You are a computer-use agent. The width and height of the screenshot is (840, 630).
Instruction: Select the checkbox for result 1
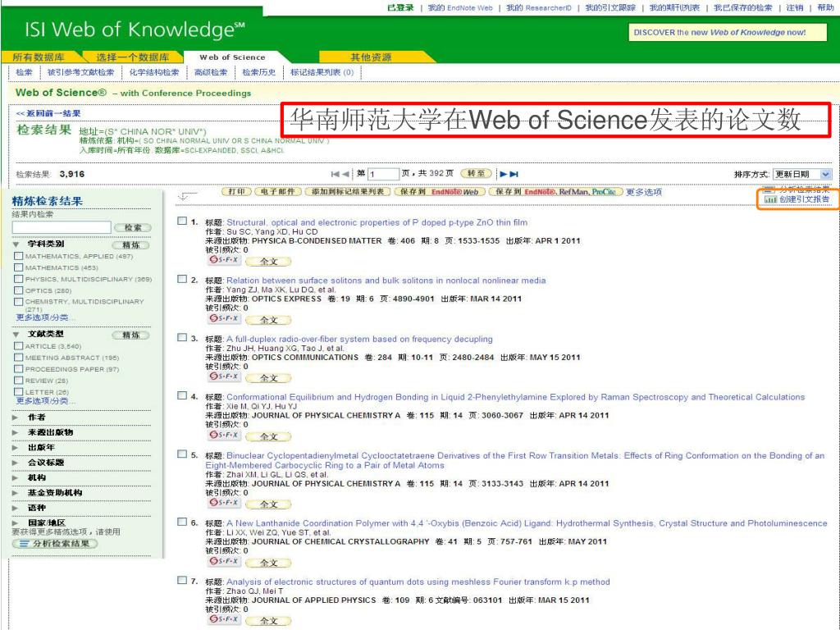pyautogui.click(x=182, y=221)
